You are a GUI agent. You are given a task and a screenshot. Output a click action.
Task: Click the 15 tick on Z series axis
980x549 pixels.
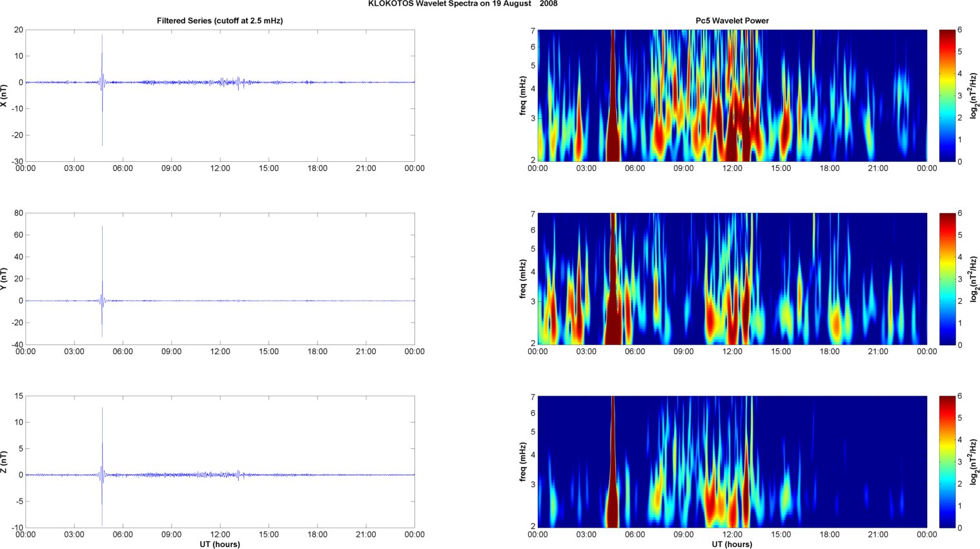(19, 396)
